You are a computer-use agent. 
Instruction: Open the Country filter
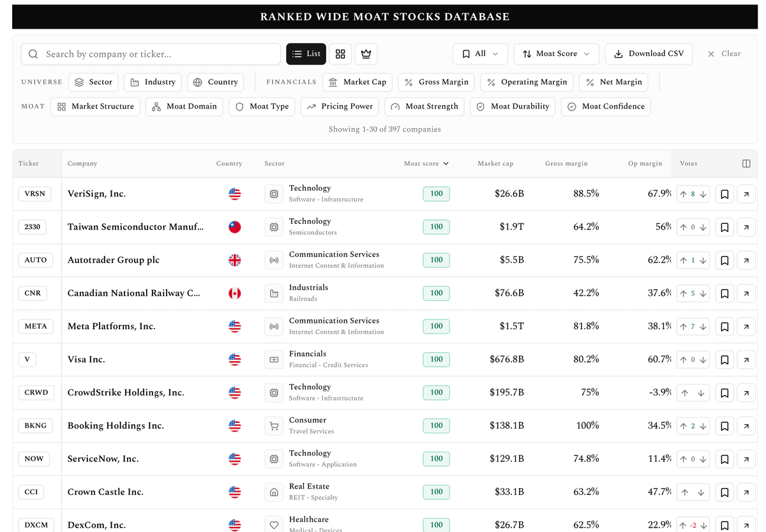coord(216,82)
